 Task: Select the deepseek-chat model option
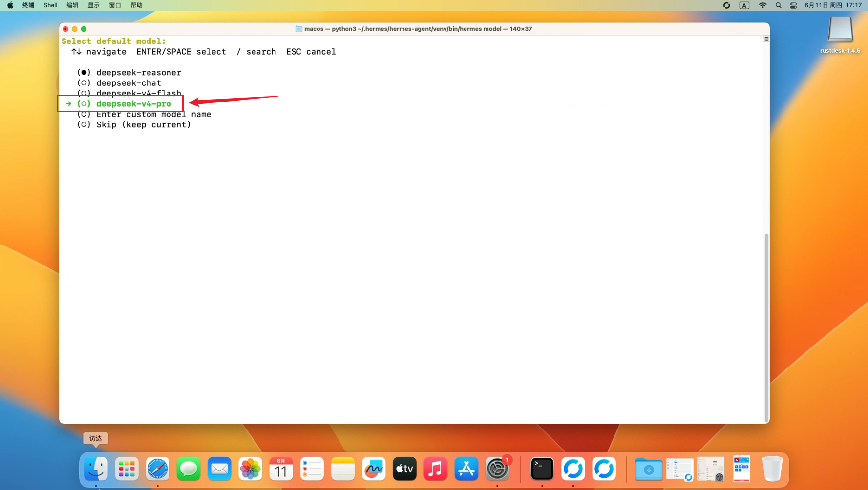point(119,83)
